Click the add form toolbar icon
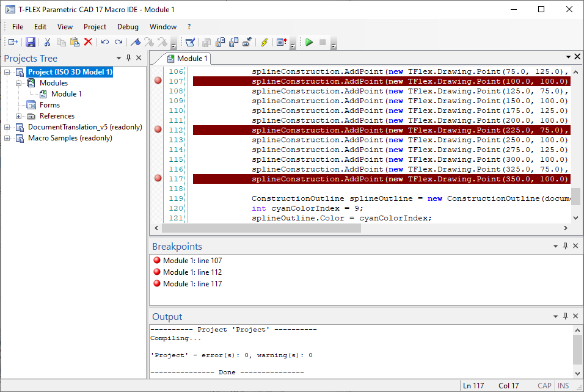Image resolution: width=584 pixels, height=392 pixels. (233, 42)
